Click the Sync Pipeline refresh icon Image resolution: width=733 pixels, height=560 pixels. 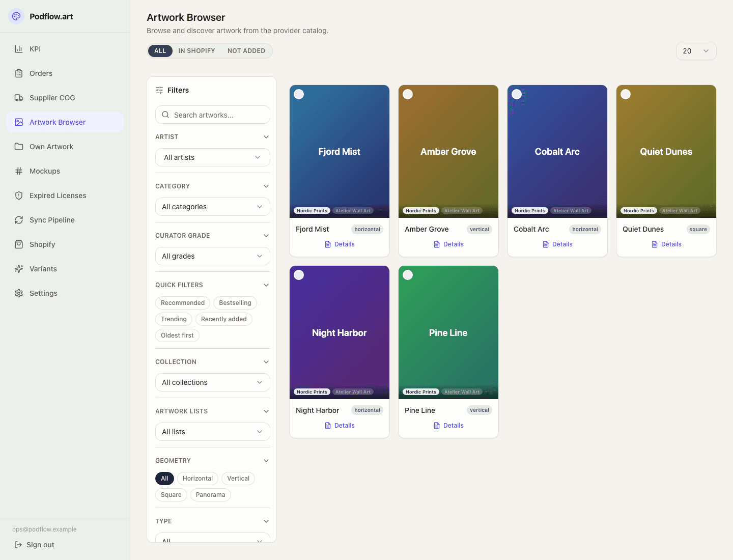click(19, 220)
